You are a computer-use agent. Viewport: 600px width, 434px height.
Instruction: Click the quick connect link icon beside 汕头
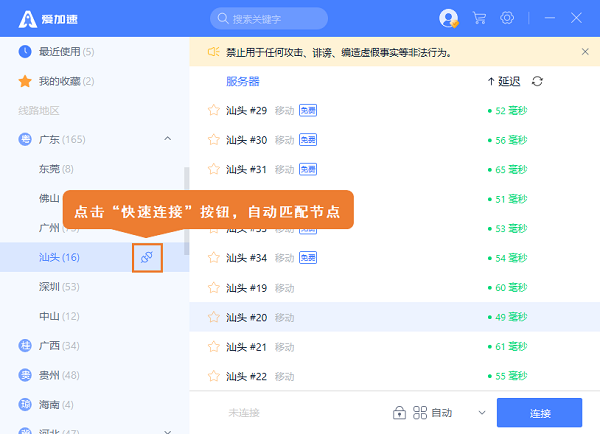point(147,258)
